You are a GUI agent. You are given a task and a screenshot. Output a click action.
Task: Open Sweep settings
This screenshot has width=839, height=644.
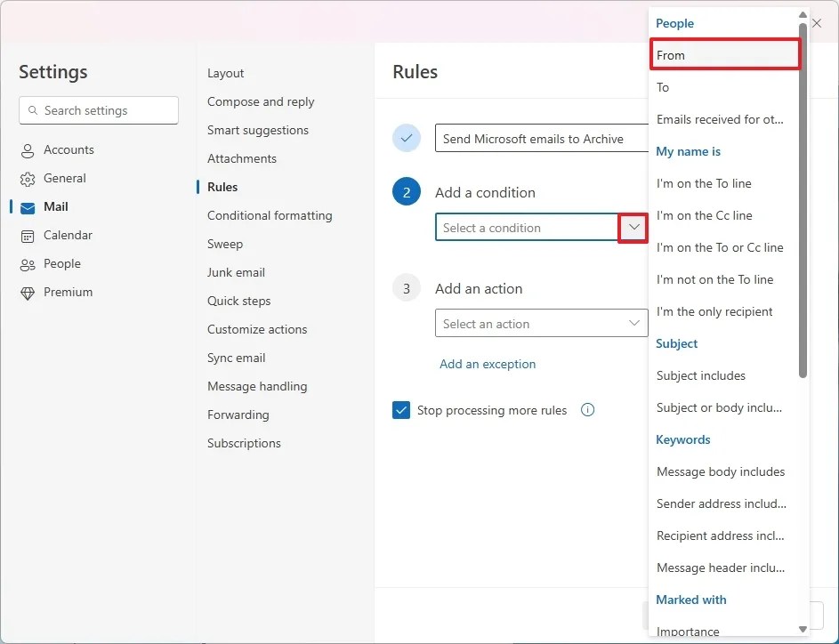225,244
